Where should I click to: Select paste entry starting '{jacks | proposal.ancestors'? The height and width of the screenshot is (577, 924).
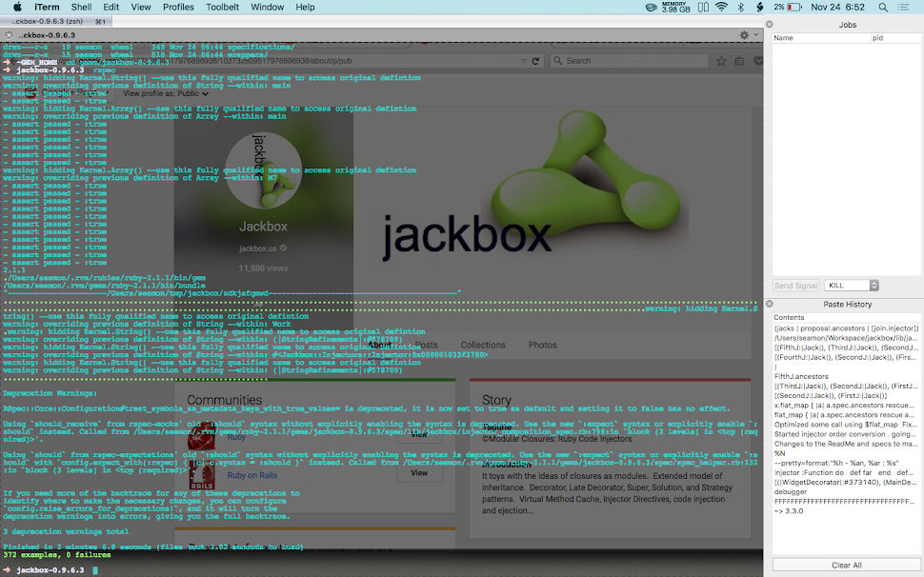(x=846, y=328)
